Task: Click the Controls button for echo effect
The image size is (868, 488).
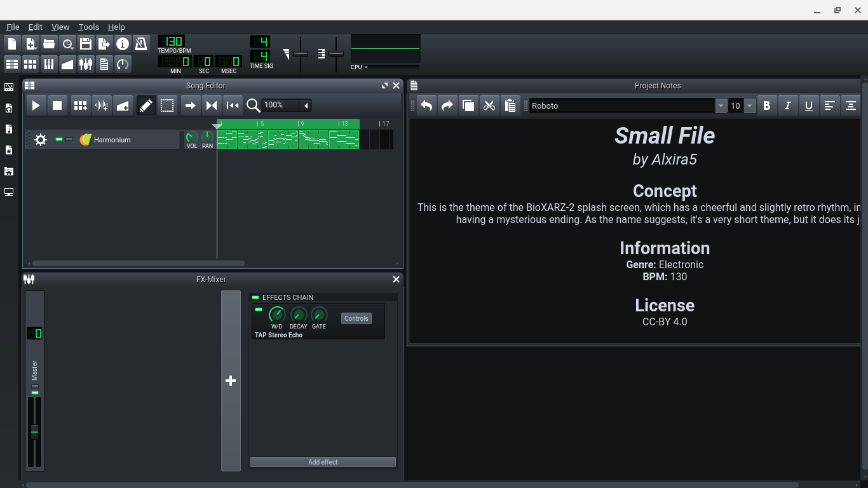Action: pyautogui.click(x=356, y=318)
